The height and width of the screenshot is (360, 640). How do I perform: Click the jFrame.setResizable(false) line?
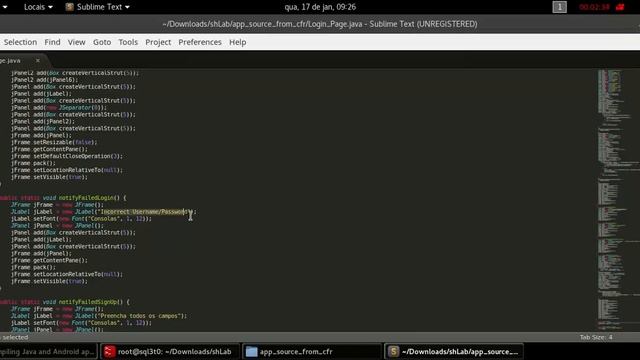coord(54,142)
